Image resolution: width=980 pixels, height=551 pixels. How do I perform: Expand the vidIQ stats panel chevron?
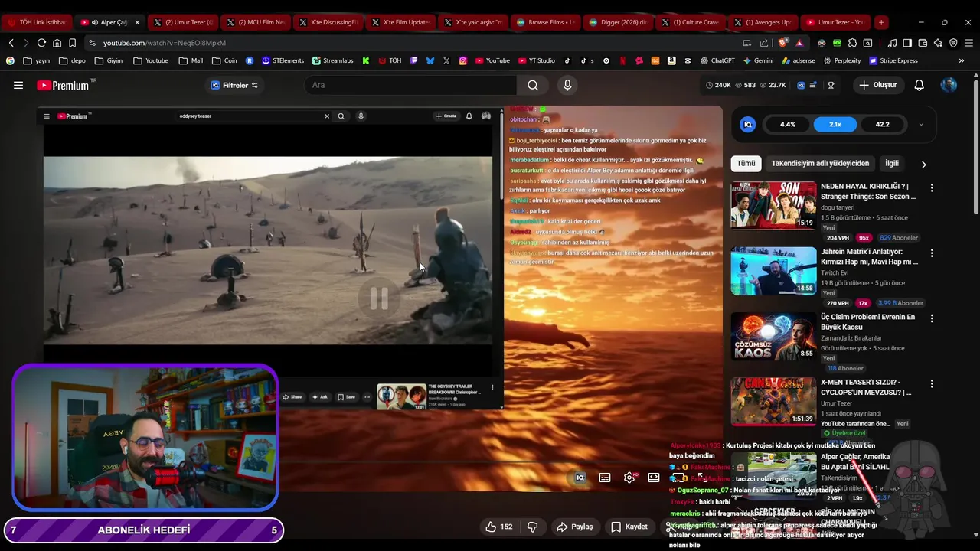point(921,124)
